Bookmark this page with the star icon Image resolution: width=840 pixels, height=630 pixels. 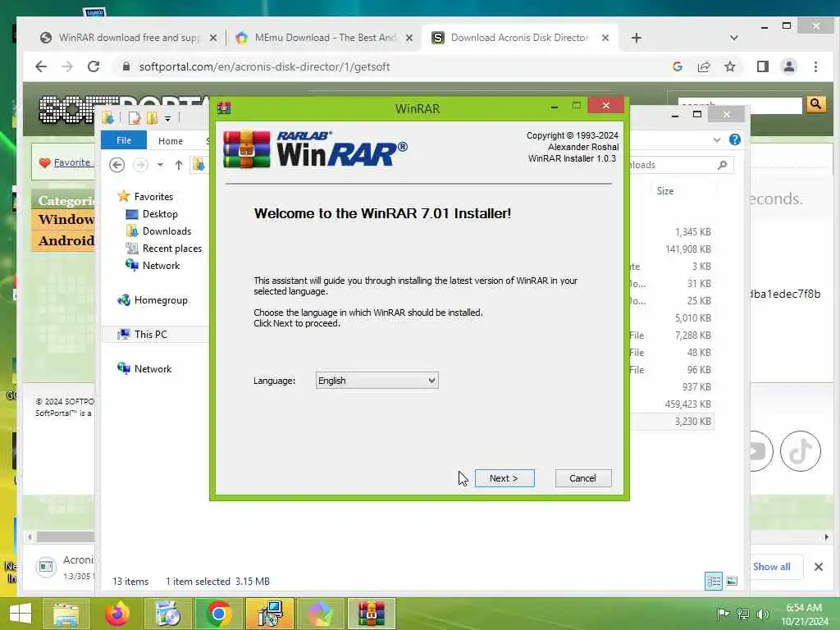(729, 66)
